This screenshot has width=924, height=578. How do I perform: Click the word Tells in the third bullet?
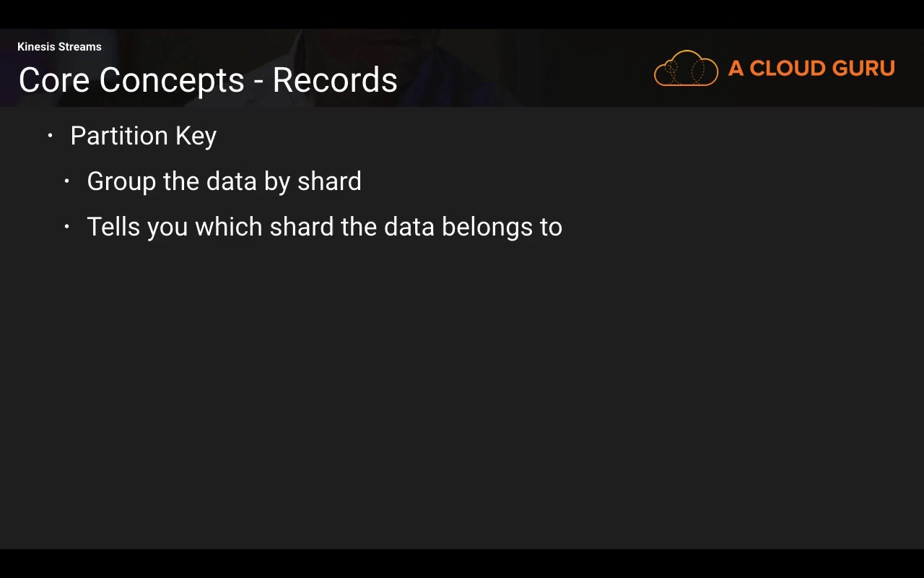tap(113, 227)
